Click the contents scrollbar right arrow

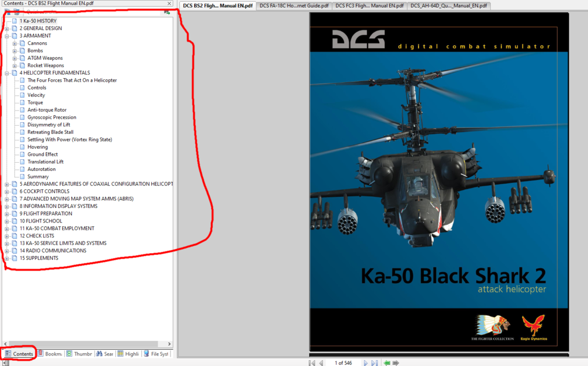pyautogui.click(x=169, y=344)
